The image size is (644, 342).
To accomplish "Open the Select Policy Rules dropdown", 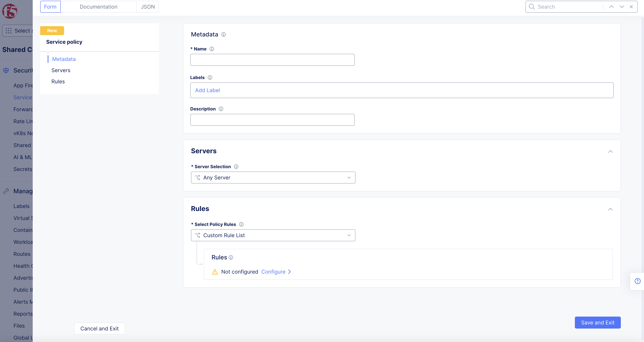I will click(273, 235).
